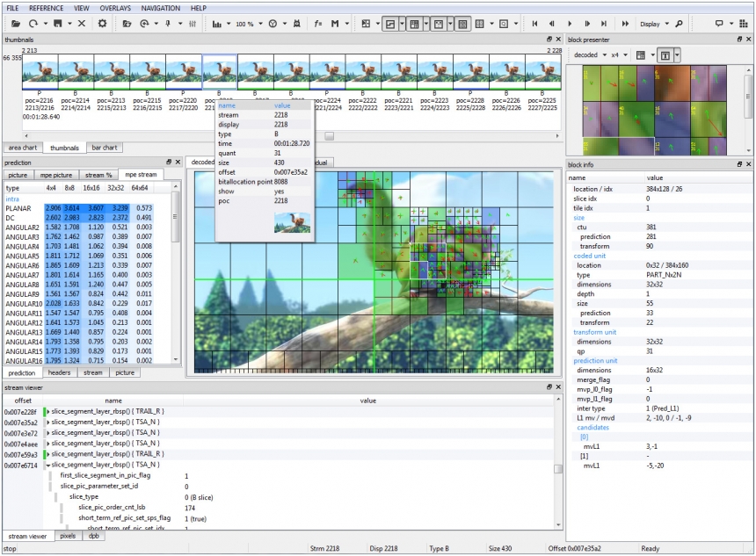Viewport: 756px width, 556px height.
Task: Switch to the headers tab
Action: pos(59,372)
